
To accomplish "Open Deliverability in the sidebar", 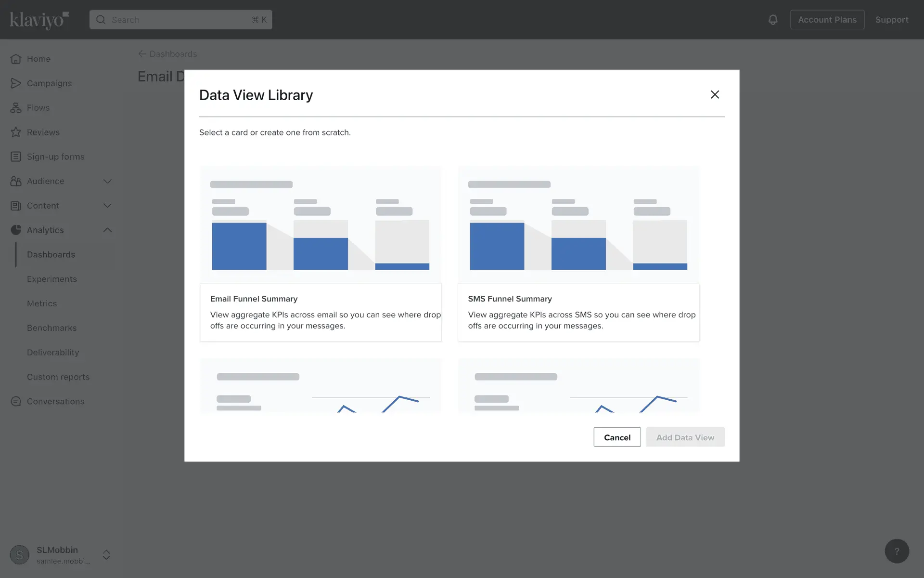I will point(53,353).
